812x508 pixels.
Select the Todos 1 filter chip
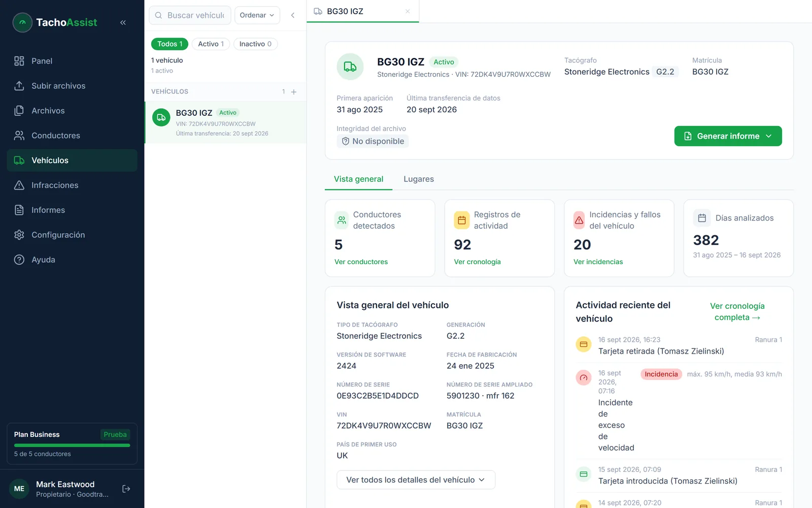(170, 44)
